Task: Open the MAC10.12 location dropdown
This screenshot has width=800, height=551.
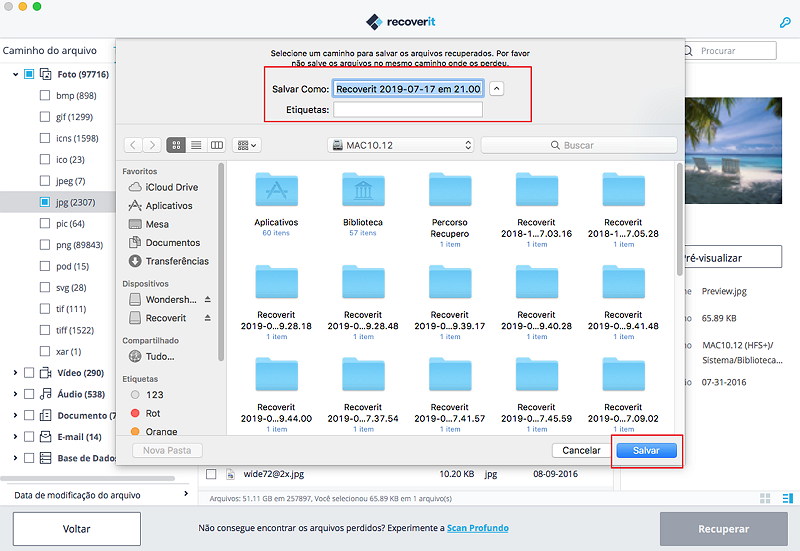Action: 401,145
